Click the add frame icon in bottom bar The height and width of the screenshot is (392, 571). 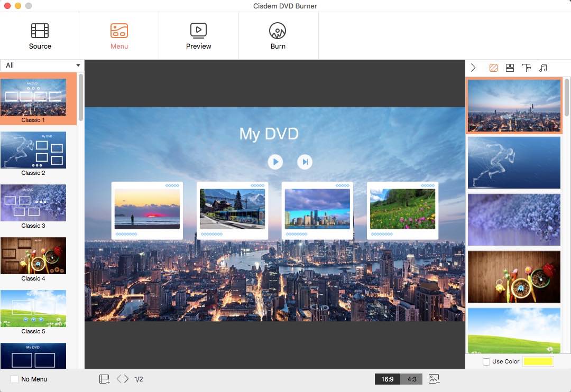click(x=104, y=379)
